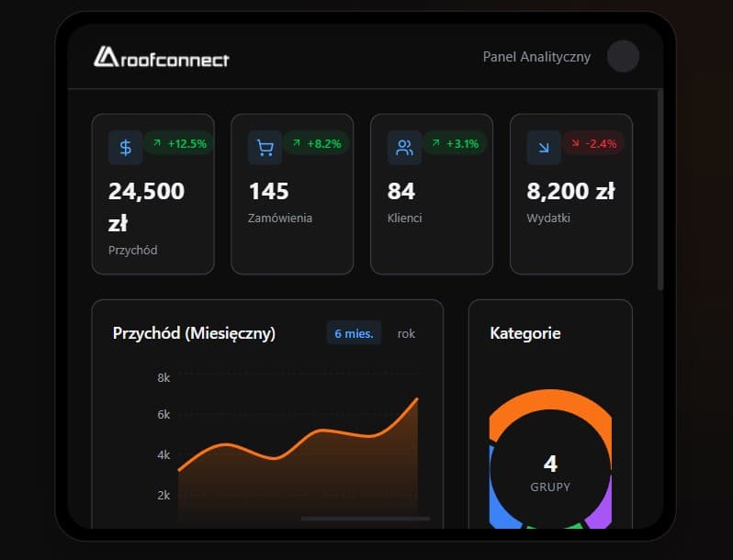Click the dollar sign revenue icon
The image size is (733, 560).
tap(126, 147)
